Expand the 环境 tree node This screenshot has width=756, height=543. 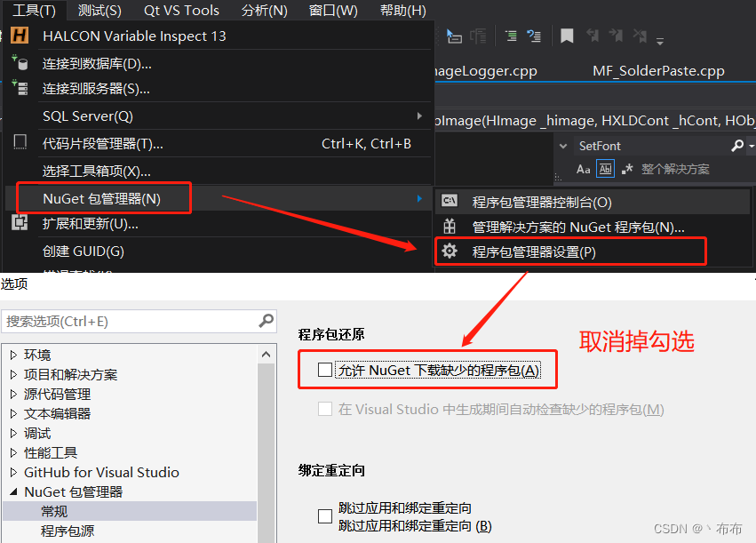click(13, 355)
